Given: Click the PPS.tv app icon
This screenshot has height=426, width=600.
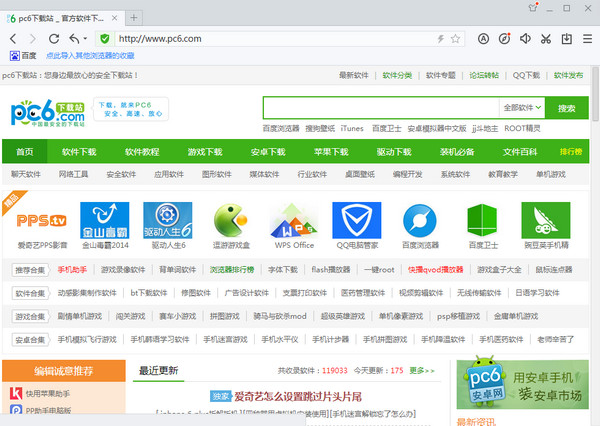Looking at the screenshot, I should [42, 220].
